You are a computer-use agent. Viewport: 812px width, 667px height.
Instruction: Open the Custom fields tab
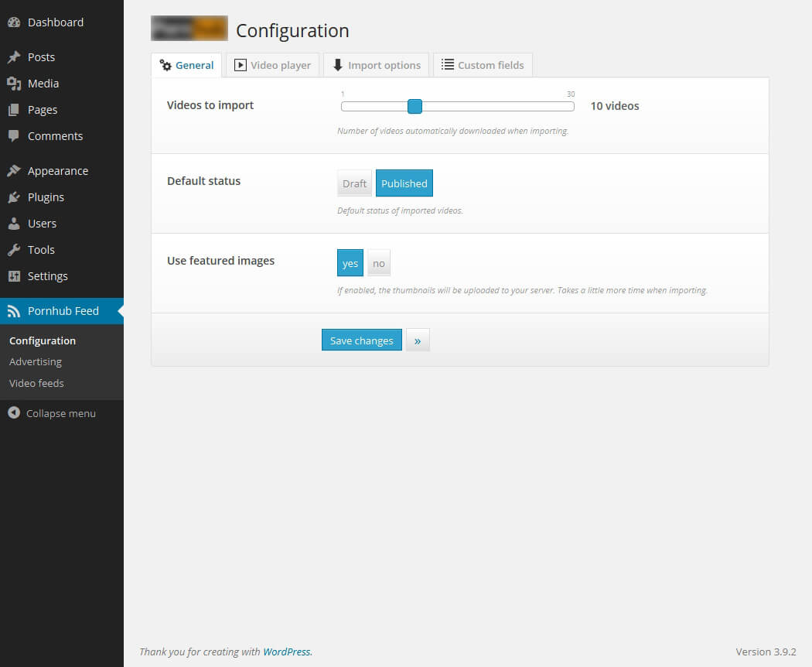point(483,65)
